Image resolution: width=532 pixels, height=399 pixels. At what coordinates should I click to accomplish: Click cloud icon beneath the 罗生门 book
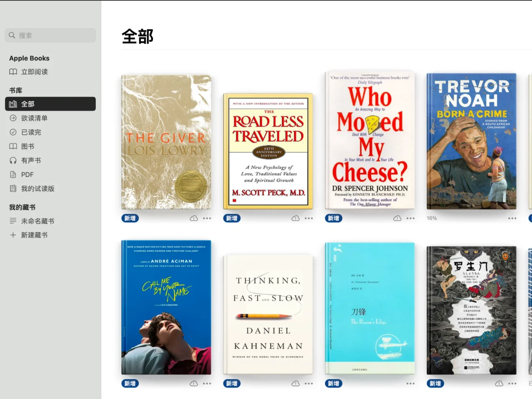[x=499, y=383]
